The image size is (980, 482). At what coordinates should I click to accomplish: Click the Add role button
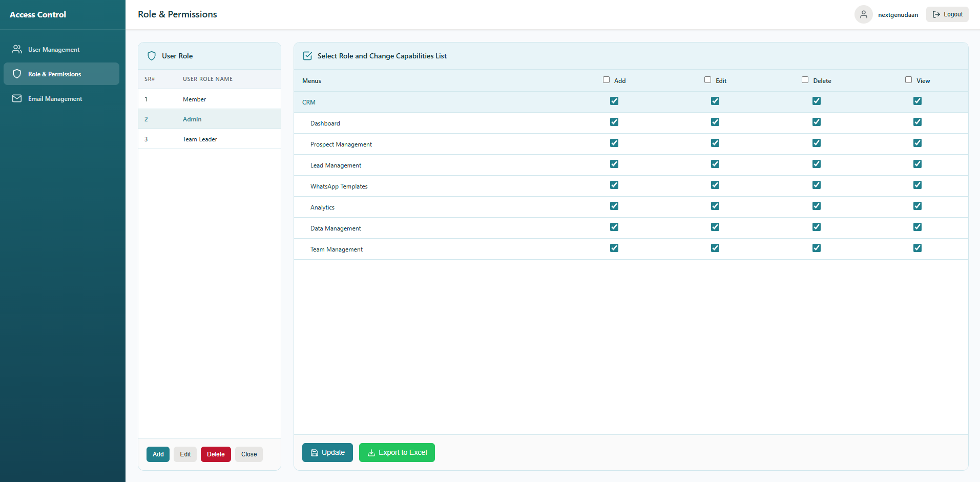coord(158,454)
